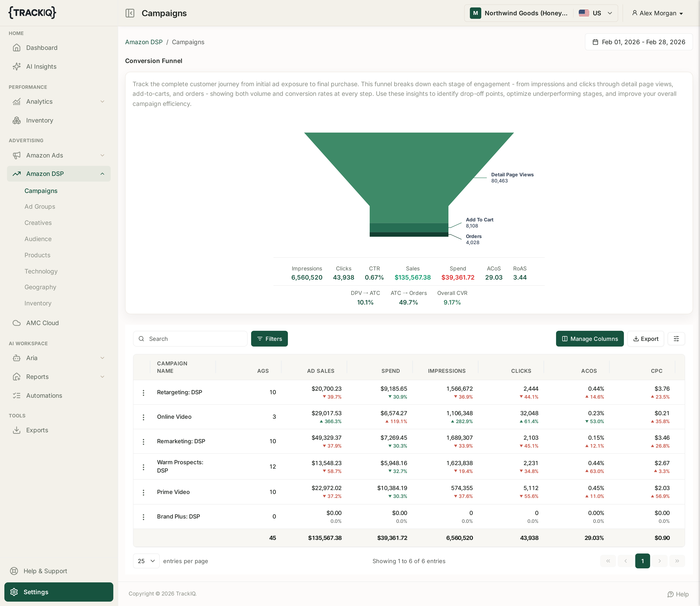Open AMC Cloud icon

coord(17,323)
